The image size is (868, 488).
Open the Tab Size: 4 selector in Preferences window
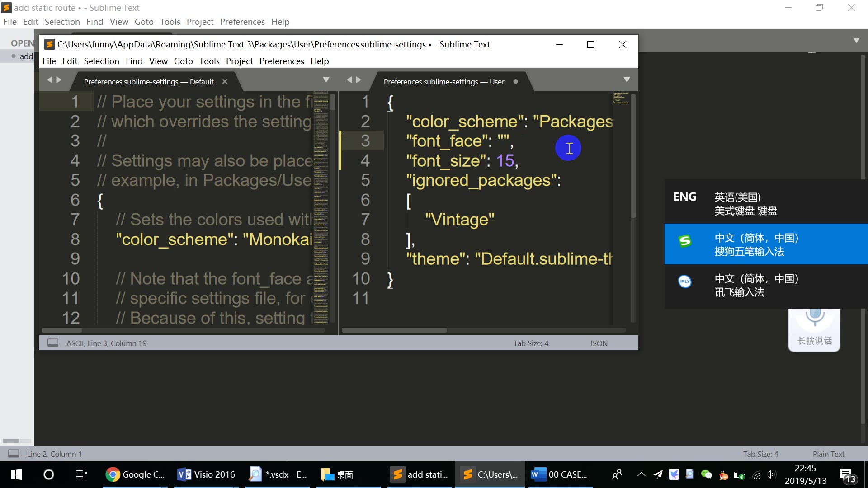coord(531,343)
